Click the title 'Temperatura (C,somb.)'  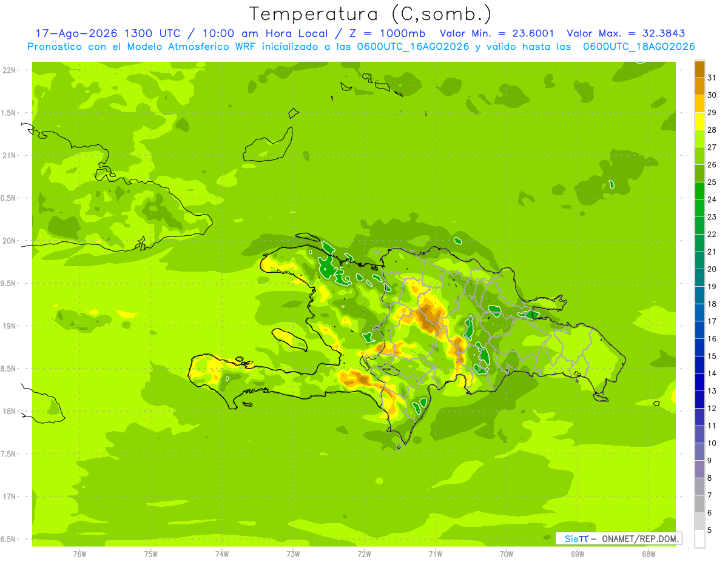370,13
